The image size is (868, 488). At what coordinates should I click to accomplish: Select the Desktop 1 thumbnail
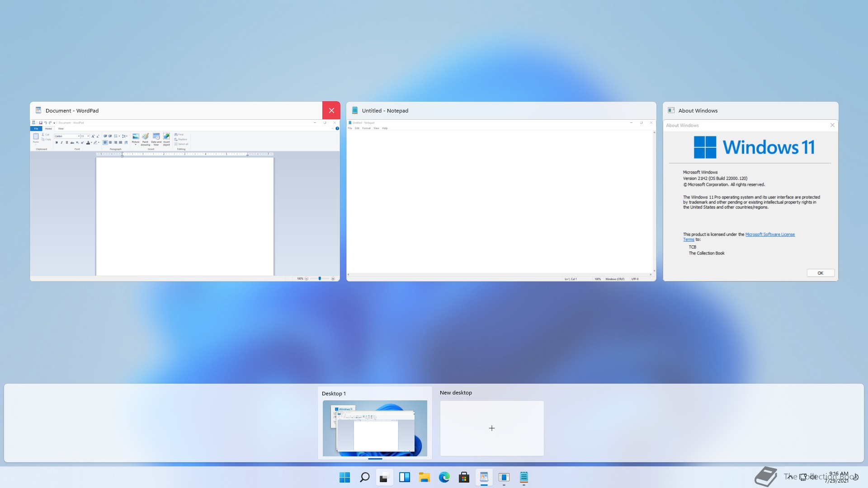[x=375, y=428]
